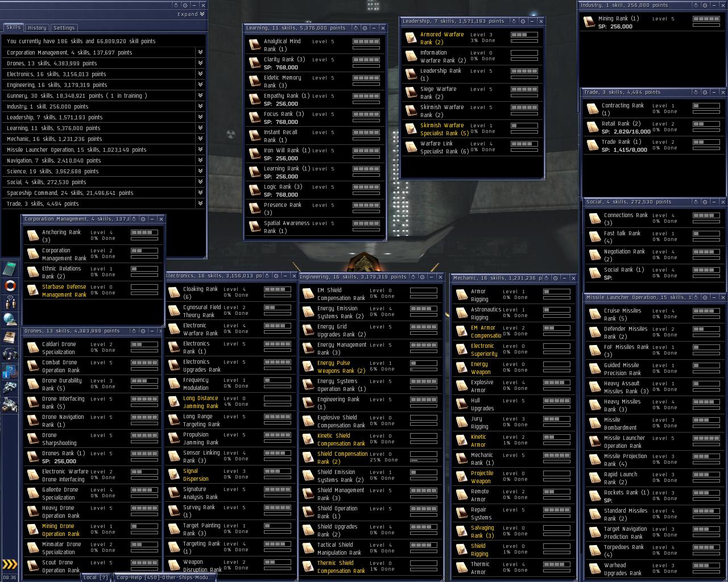
Task: Switch to the History tab
Action: tap(37, 27)
